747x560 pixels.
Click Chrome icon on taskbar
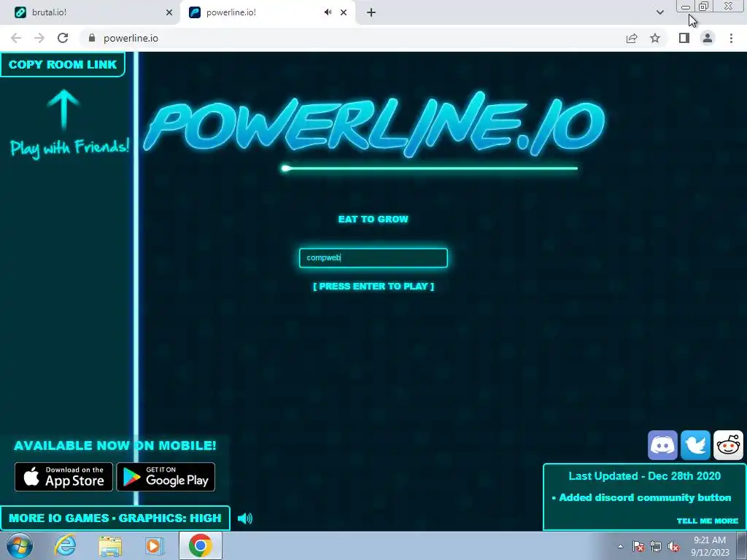click(200, 545)
